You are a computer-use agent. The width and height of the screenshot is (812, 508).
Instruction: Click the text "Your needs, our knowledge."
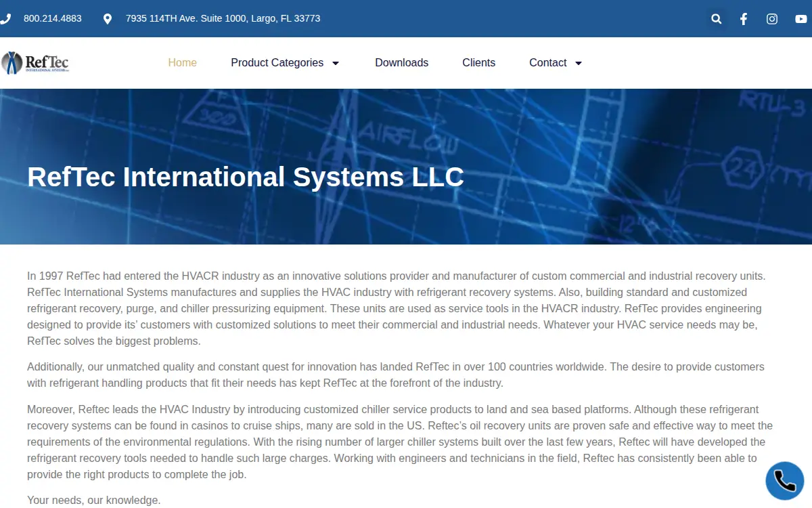[x=94, y=501]
